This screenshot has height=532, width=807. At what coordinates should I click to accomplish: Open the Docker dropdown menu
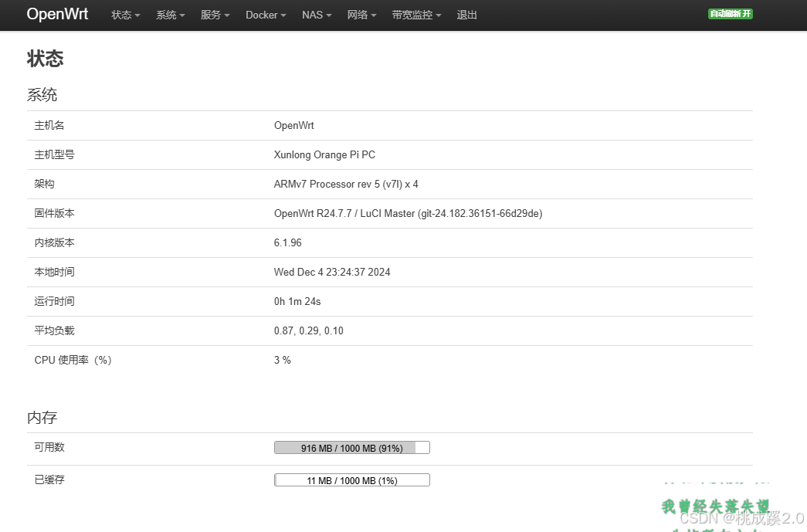pyautogui.click(x=266, y=15)
